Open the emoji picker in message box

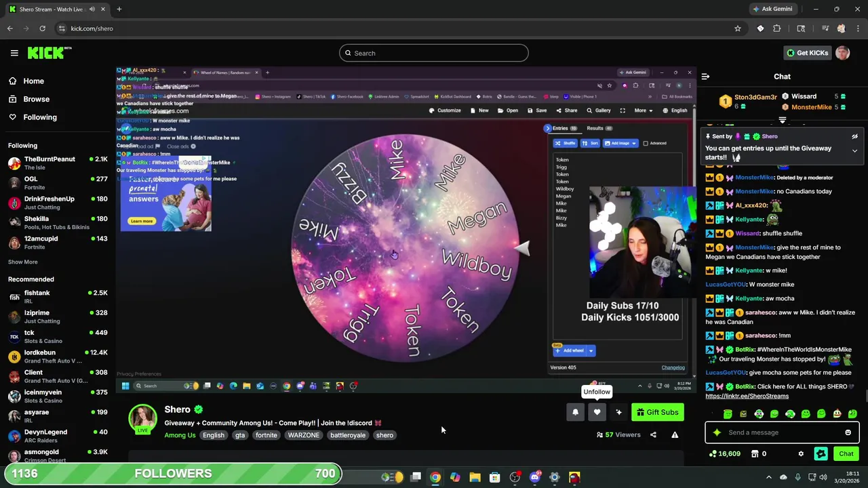pyautogui.click(x=848, y=432)
